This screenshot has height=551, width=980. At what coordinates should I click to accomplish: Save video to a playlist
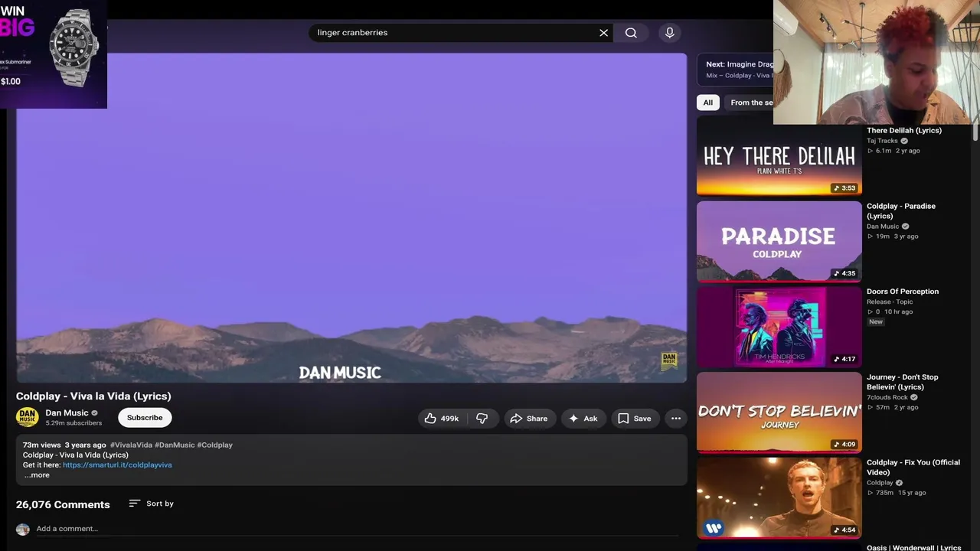click(635, 419)
